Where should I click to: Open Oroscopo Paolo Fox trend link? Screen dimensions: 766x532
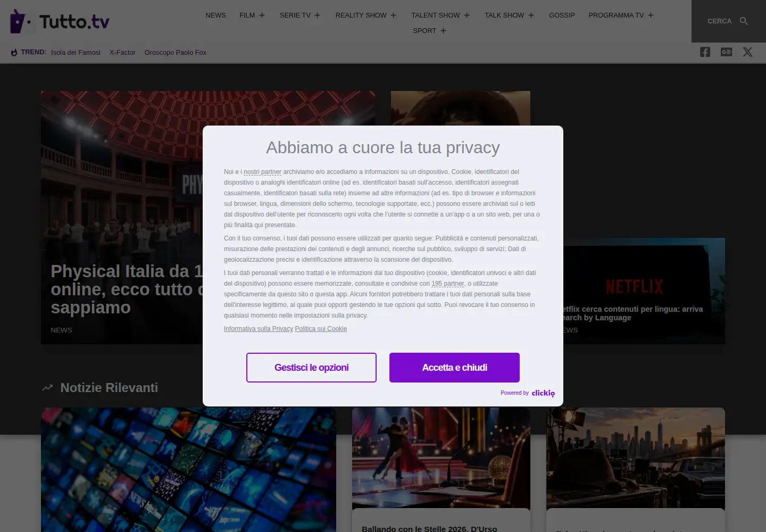tap(176, 53)
